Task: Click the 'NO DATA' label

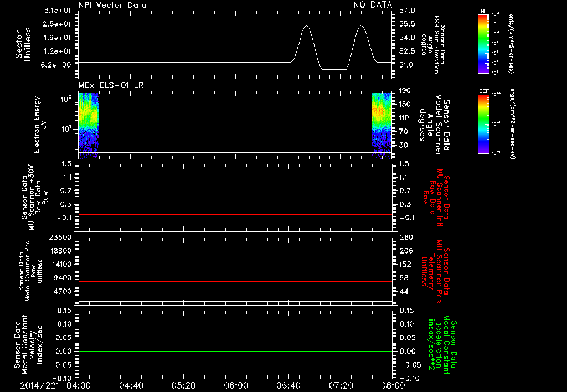Action: [x=373, y=5]
